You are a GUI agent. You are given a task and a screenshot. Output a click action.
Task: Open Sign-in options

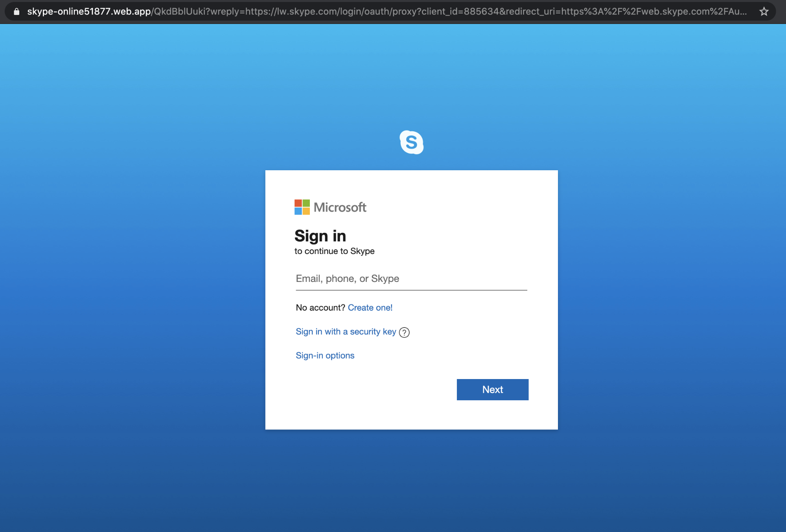pyautogui.click(x=325, y=356)
